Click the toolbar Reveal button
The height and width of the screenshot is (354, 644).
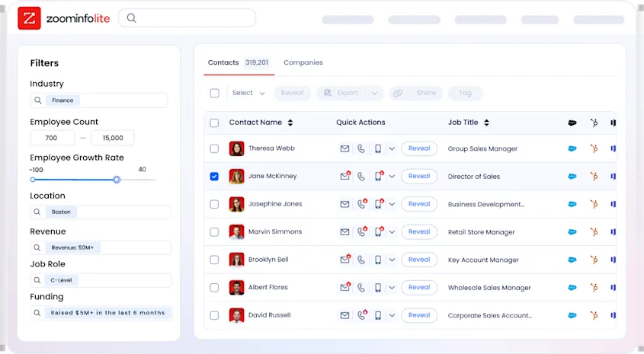click(x=292, y=93)
